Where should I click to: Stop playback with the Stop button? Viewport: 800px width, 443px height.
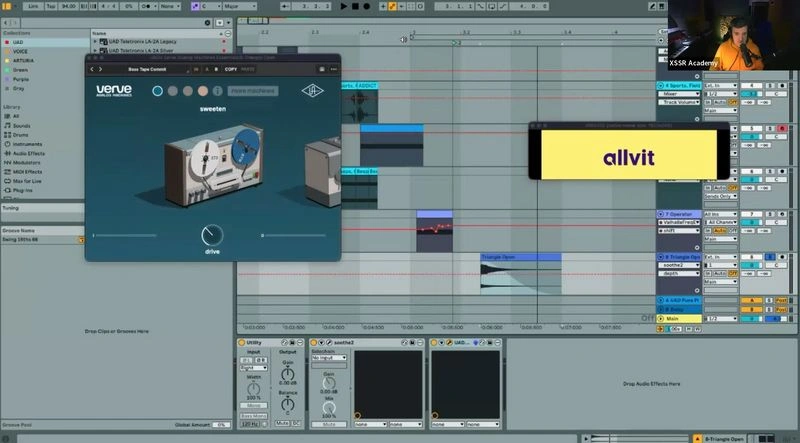pos(355,6)
